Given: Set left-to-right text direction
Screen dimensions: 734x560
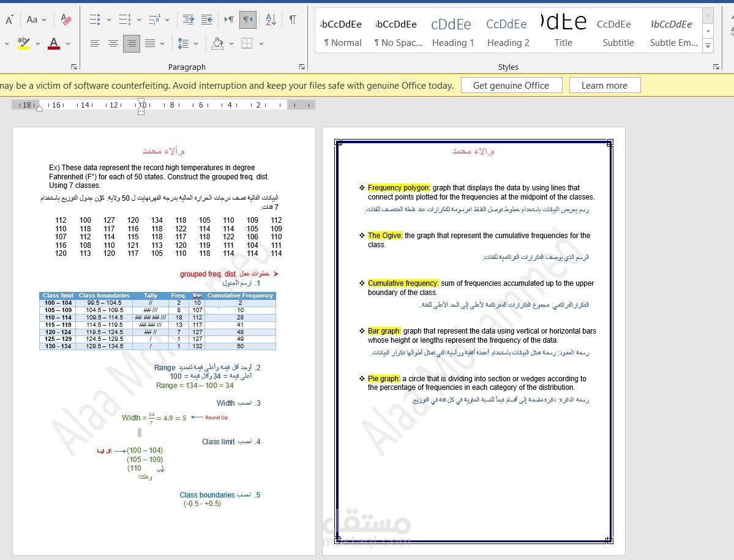Looking at the screenshot, I should pyautogui.click(x=229, y=20).
